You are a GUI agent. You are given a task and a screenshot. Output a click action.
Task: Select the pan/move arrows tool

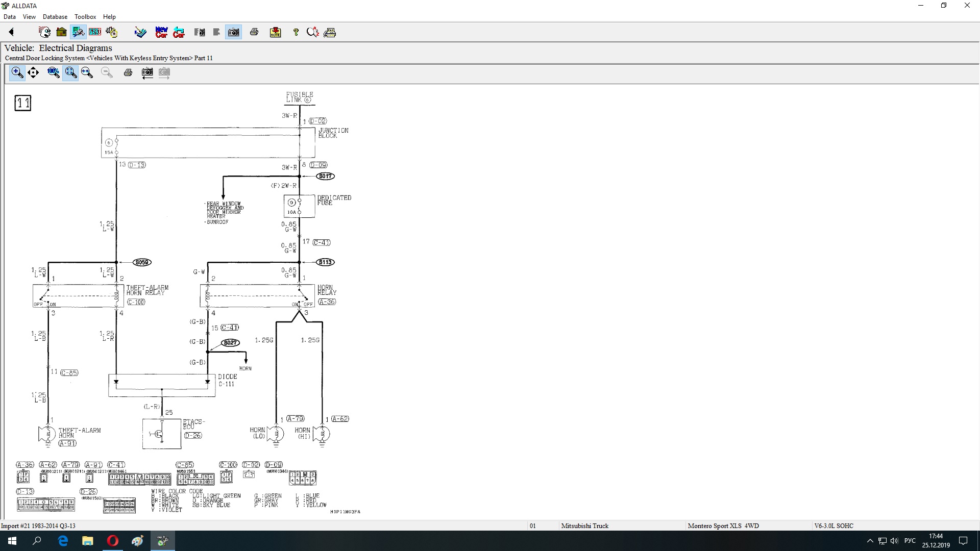tap(33, 72)
